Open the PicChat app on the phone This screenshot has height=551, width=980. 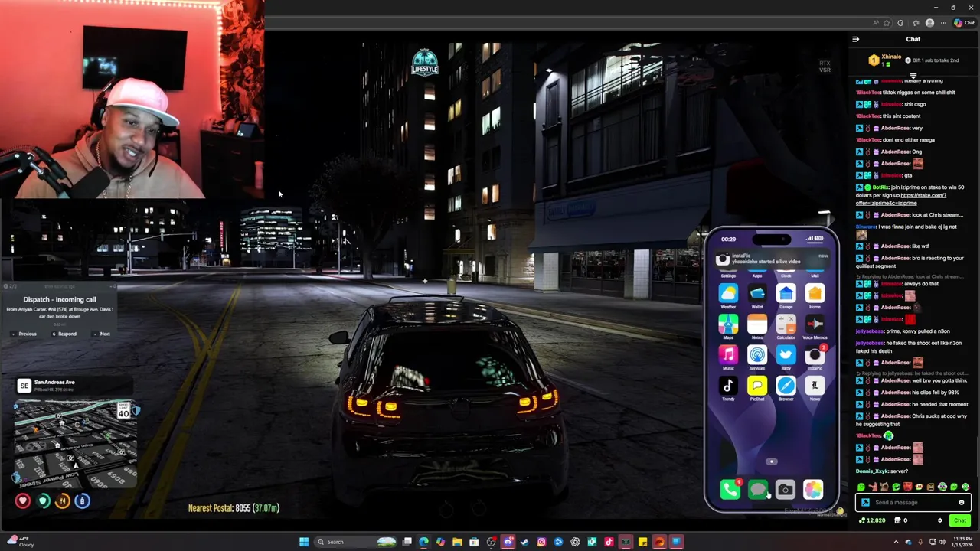[x=757, y=386]
